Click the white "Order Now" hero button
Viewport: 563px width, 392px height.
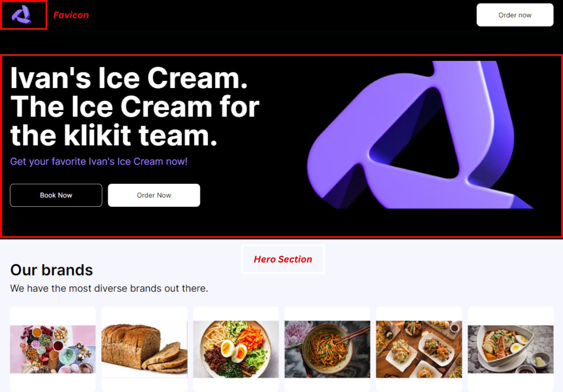[154, 195]
